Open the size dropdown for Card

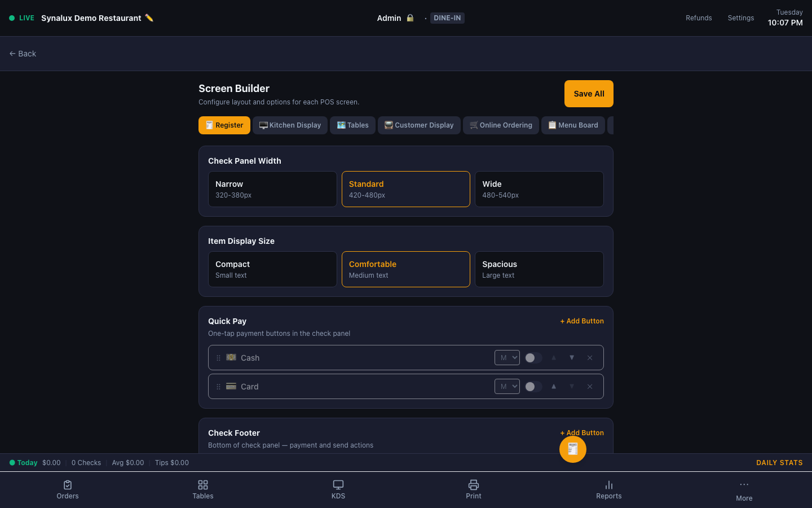pos(507,387)
